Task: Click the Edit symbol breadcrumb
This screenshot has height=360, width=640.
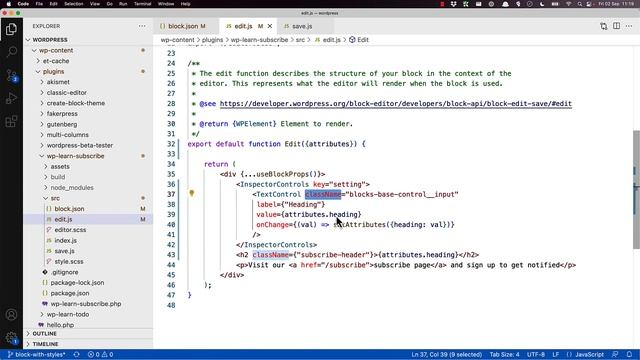Action: tap(359, 40)
